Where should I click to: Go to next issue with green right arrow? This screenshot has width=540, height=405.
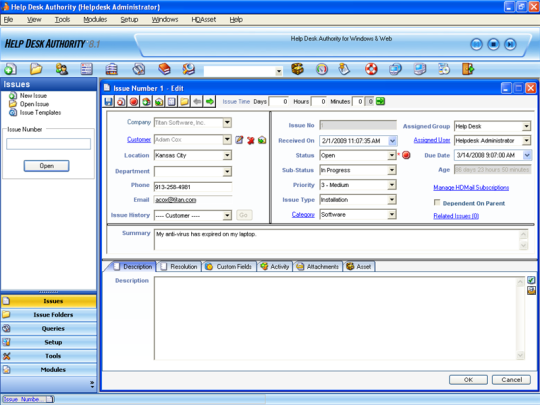click(x=209, y=102)
